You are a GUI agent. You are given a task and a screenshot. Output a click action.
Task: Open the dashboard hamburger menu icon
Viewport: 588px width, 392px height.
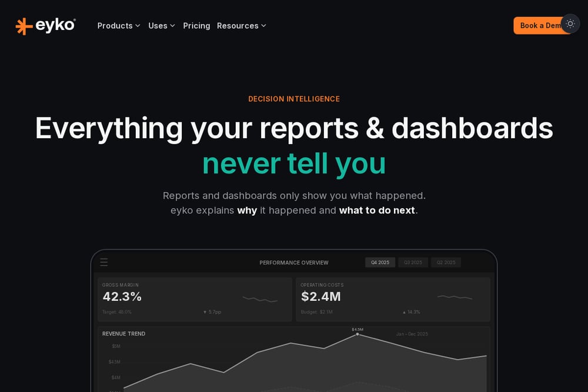tap(104, 262)
